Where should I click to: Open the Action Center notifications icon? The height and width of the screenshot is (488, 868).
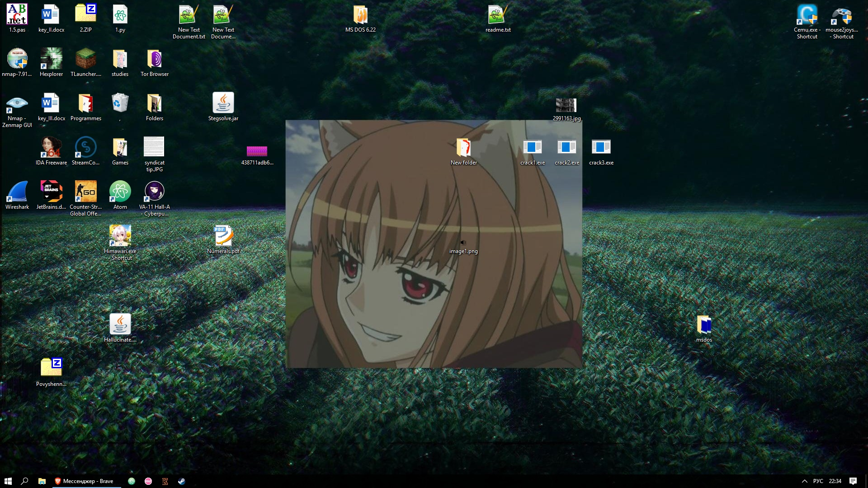(853, 481)
